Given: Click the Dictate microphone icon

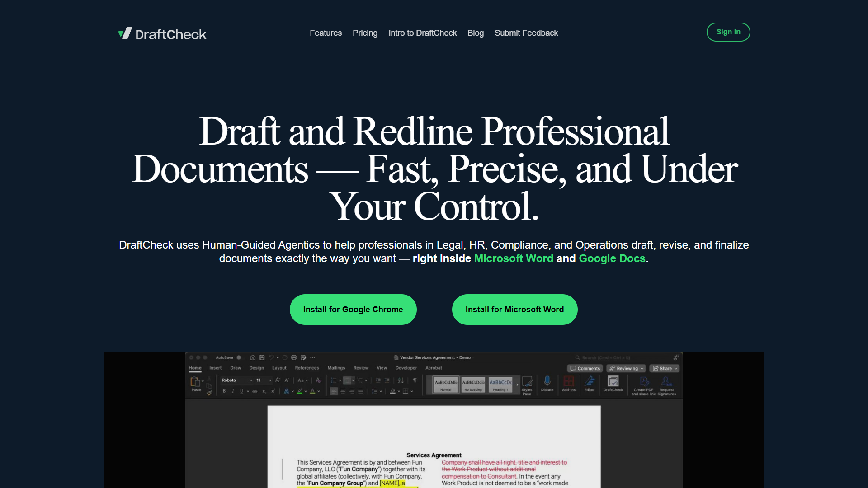Looking at the screenshot, I should tap(547, 381).
